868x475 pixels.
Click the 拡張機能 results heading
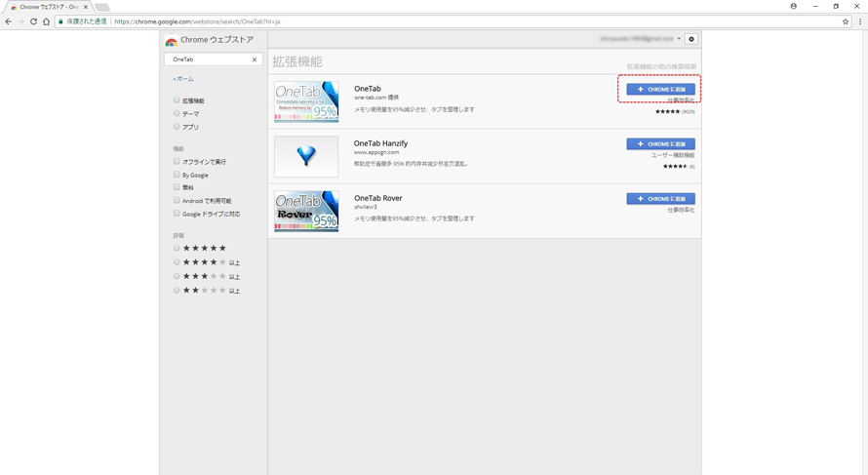pyautogui.click(x=297, y=61)
